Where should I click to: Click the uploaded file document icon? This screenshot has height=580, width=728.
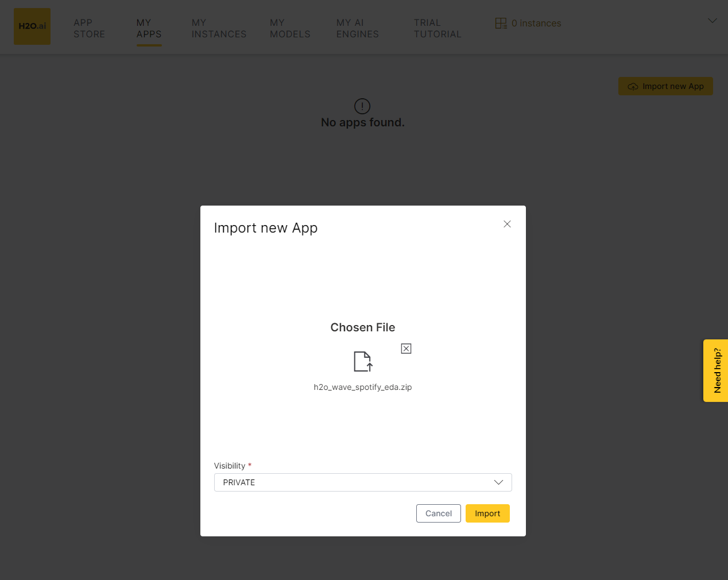click(363, 362)
